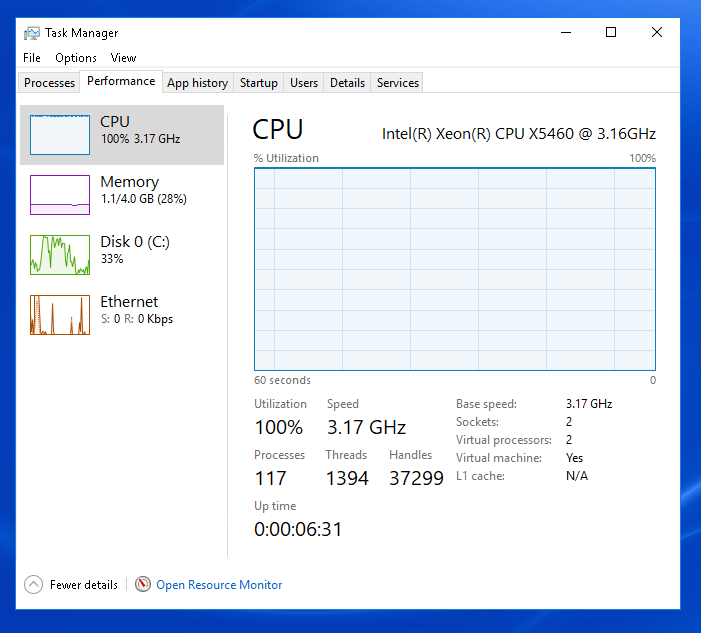
Task: Click the disk 33% usage text
Action: pyautogui.click(x=112, y=259)
